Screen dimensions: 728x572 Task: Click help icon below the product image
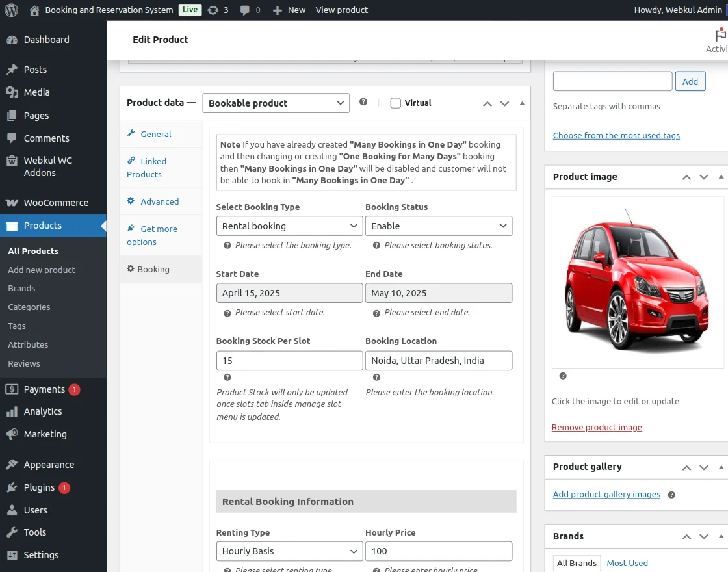(x=563, y=376)
